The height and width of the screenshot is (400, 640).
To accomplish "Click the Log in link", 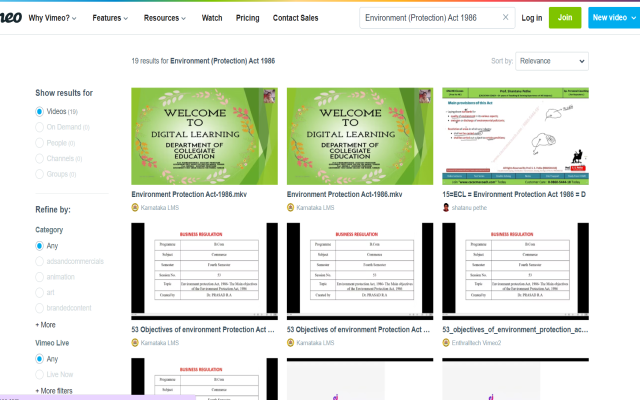I will coord(531,18).
